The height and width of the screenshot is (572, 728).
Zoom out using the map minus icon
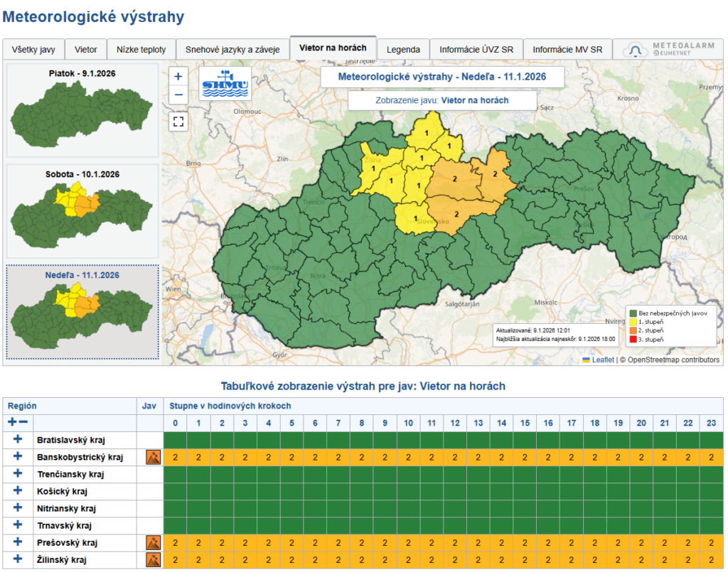click(x=178, y=94)
